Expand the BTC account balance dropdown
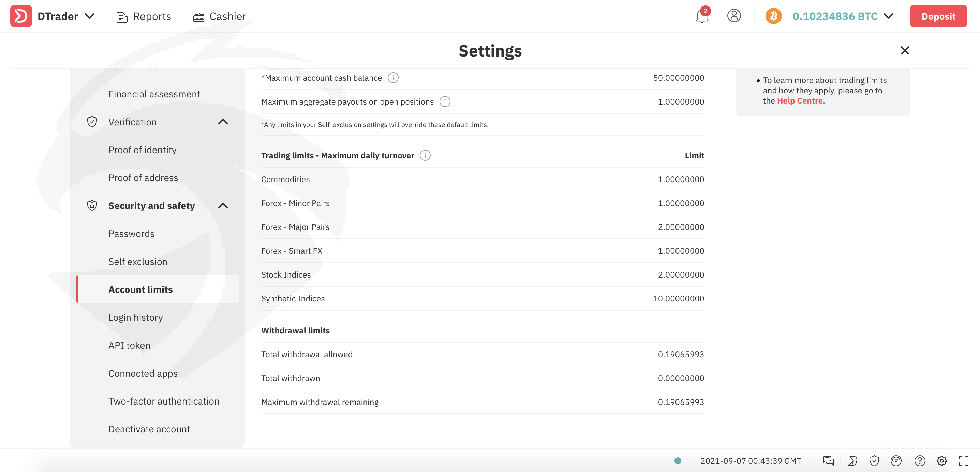Viewport: 980px width, 472px height. [x=888, y=16]
